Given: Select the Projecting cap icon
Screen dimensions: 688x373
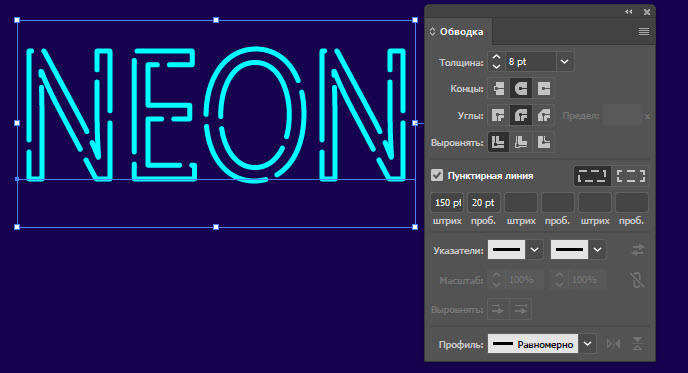Looking at the screenshot, I should [x=544, y=89].
